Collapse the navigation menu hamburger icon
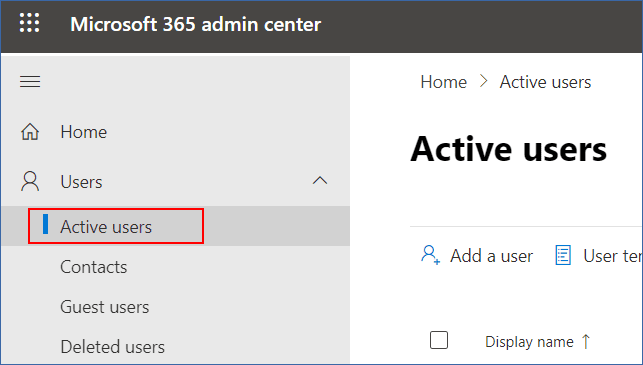The image size is (643, 365). point(30,82)
